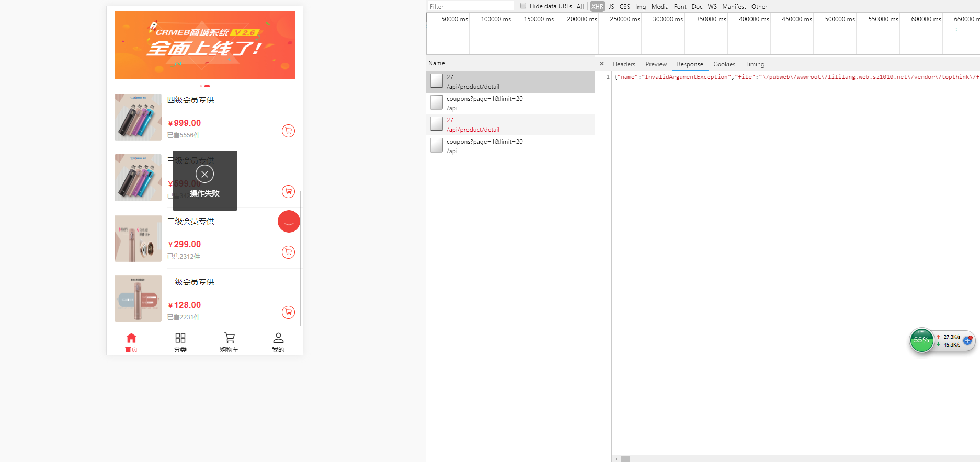
Task: Click the mobile page vertical scrollbar
Action: [301, 259]
